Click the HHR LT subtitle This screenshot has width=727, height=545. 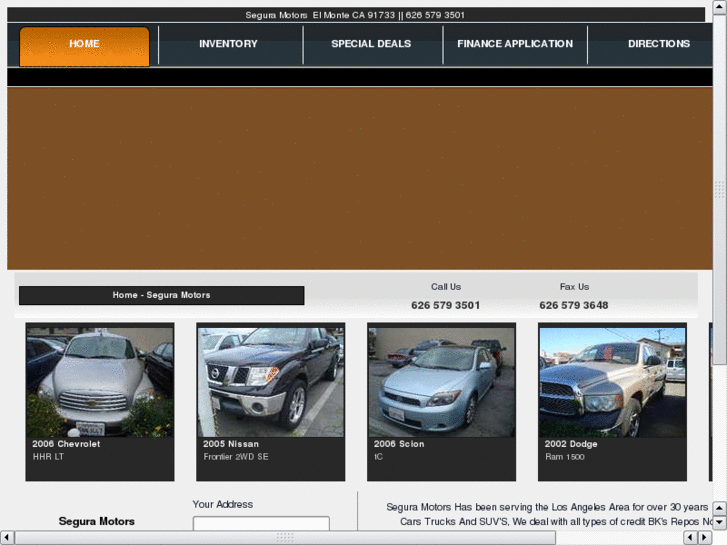coord(48,457)
